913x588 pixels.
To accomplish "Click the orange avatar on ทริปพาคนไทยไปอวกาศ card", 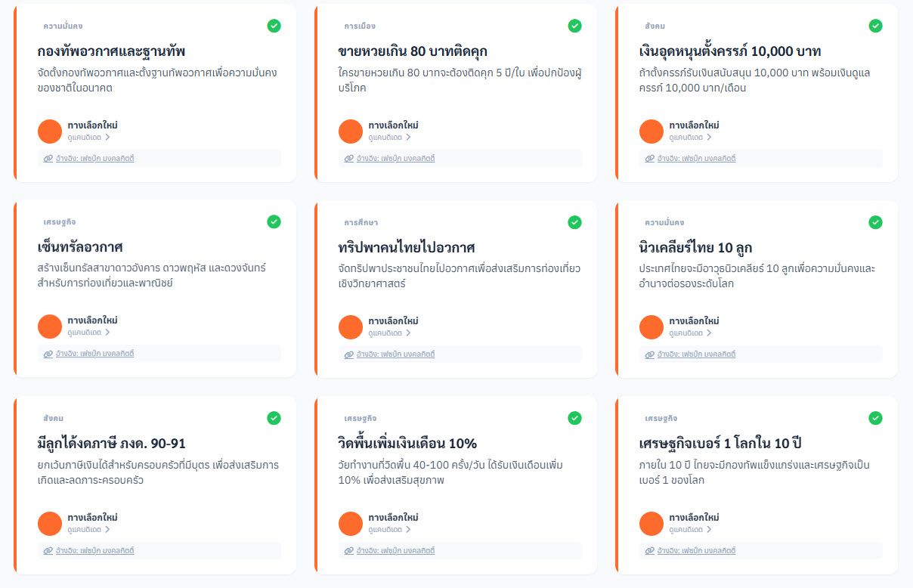I will pos(351,326).
